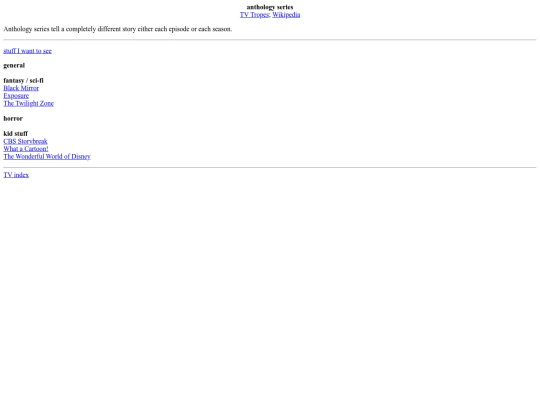Select the 'general' section heading

pos(14,65)
